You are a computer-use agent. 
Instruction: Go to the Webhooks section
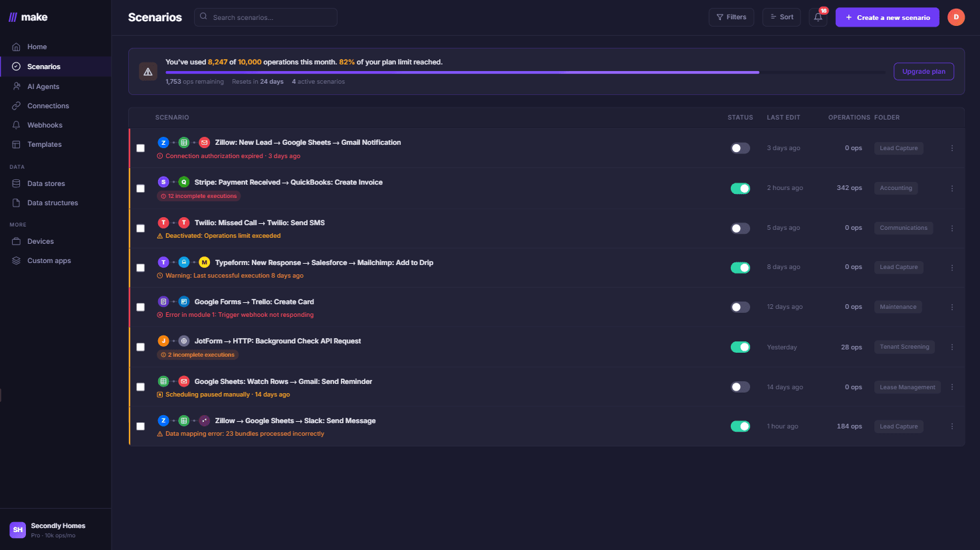[x=44, y=125]
